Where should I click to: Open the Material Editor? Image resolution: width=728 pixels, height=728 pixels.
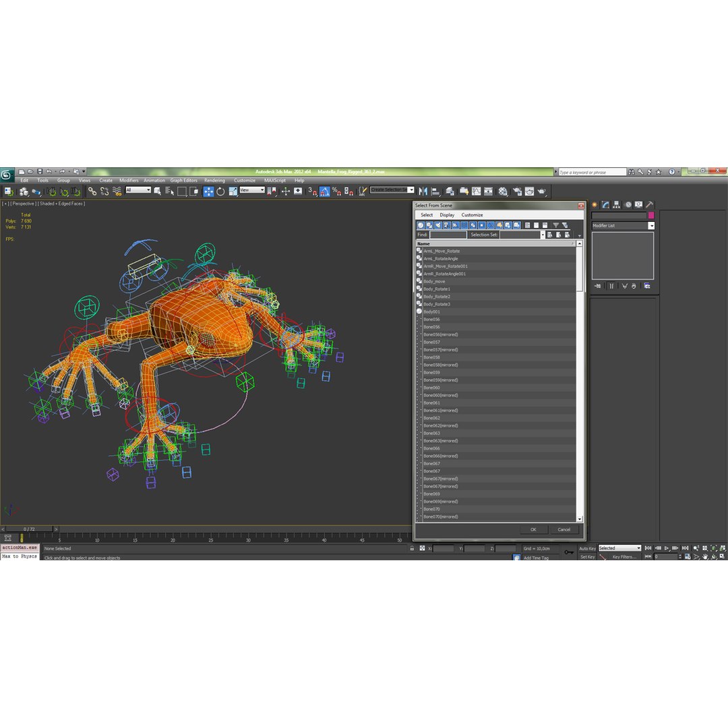(x=503, y=191)
